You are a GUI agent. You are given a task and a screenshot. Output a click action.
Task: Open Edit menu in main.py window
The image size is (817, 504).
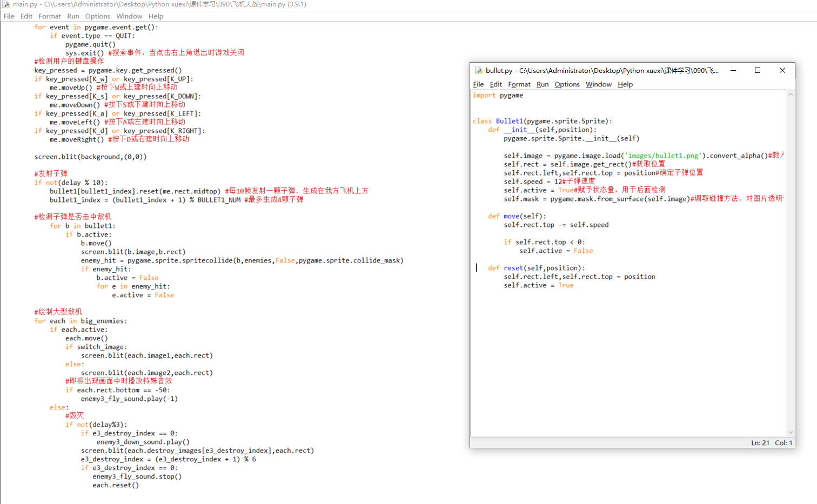coord(26,16)
